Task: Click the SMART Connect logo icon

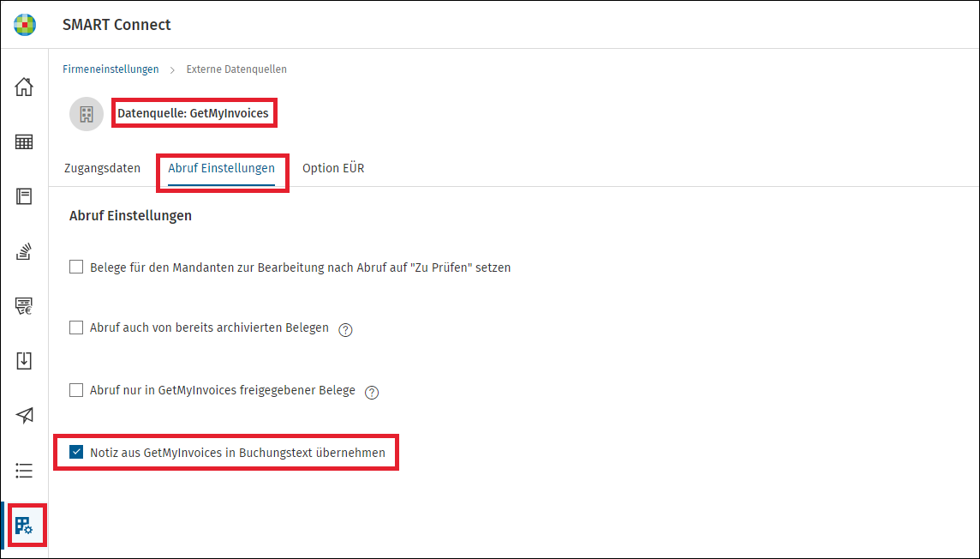Action: (25, 24)
